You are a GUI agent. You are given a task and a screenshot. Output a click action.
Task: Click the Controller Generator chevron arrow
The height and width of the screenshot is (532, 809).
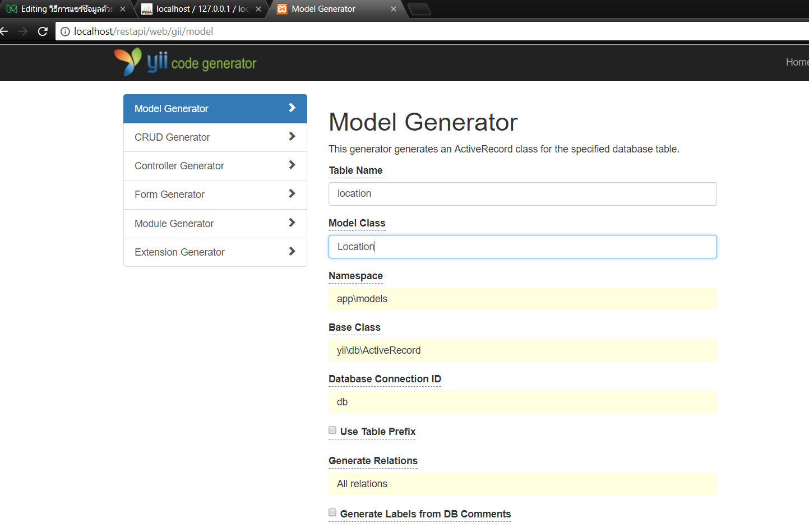[292, 165]
